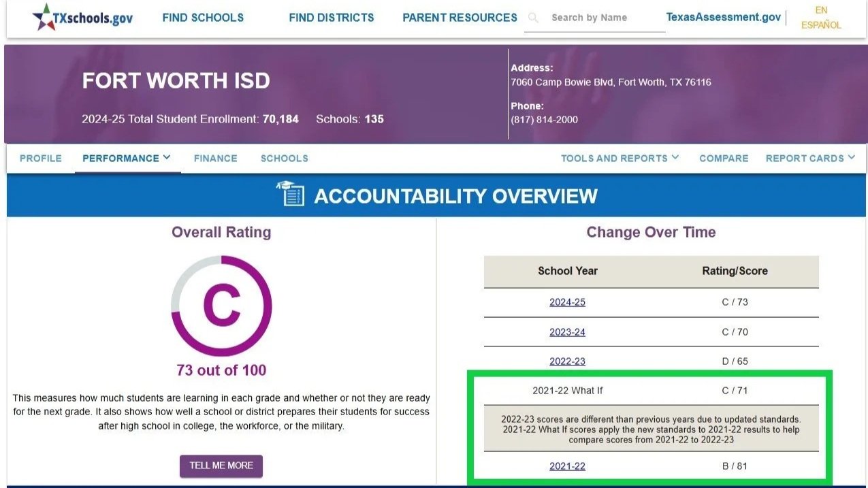Click the Schools count 135
This screenshot has width=868, height=488.
(x=374, y=119)
